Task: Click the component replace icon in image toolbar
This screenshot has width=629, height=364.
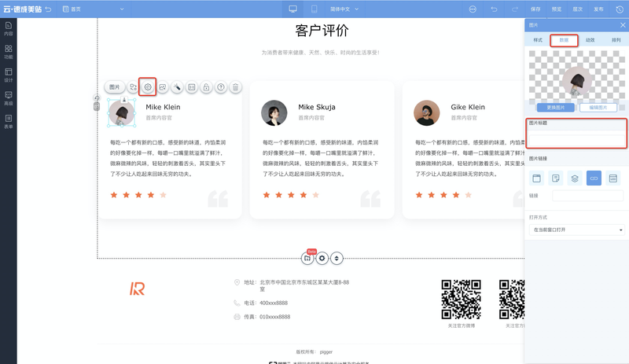Action: click(133, 87)
